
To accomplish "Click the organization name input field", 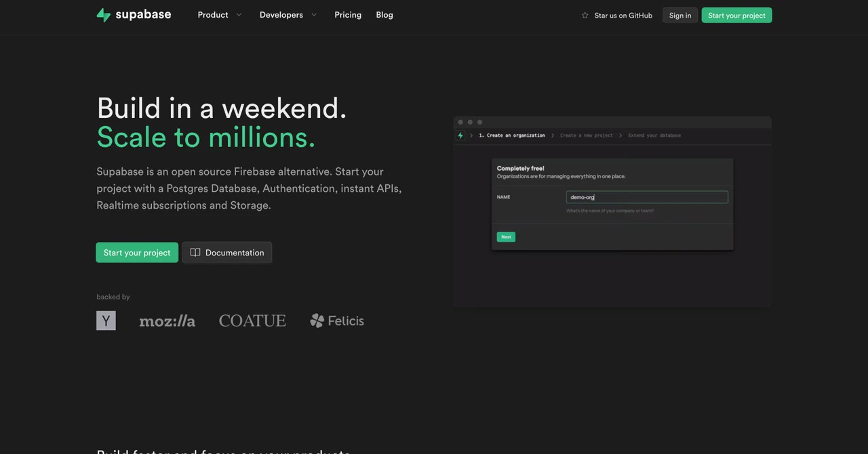I will coord(647,197).
